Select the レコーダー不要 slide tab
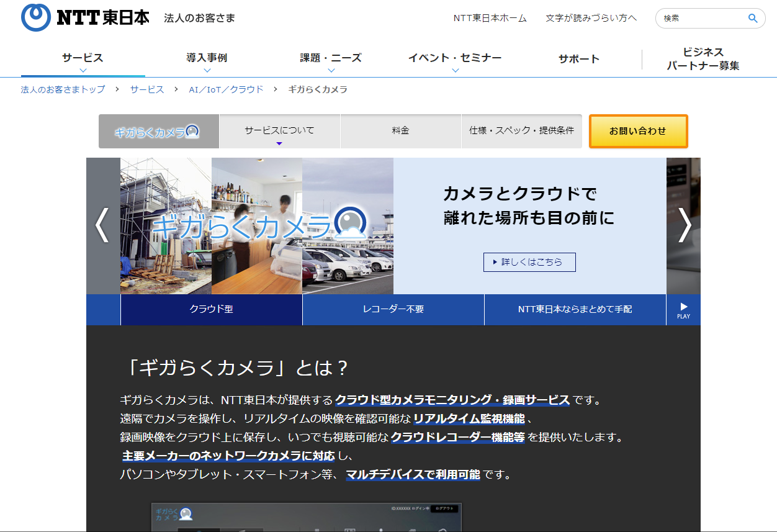Viewport: 777px width, 532px height. [393, 309]
